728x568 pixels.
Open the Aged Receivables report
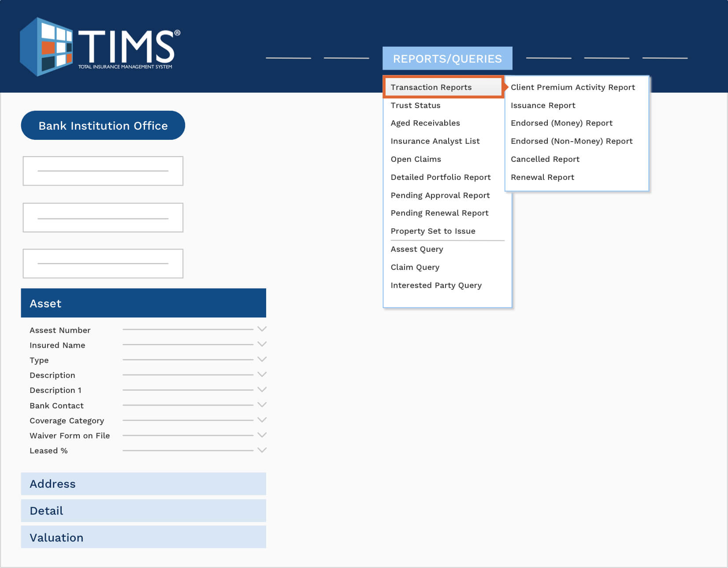pos(425,123)
